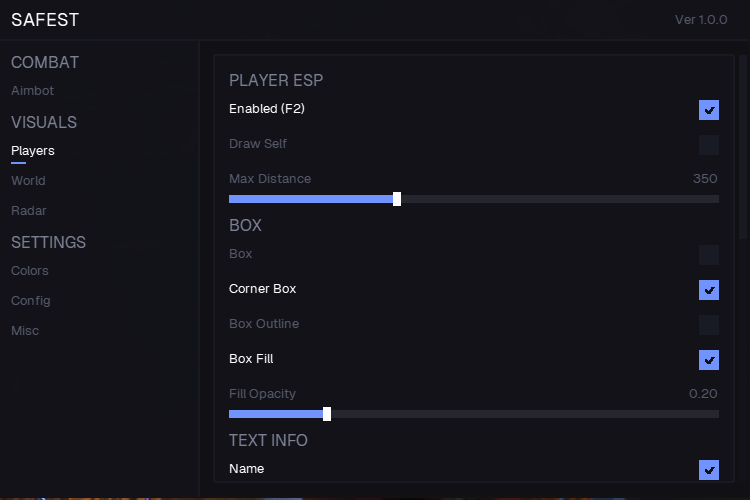Open the Aimbot section in sidebar
The height and width of the screenshot is (500, 750).
[33, 91]
